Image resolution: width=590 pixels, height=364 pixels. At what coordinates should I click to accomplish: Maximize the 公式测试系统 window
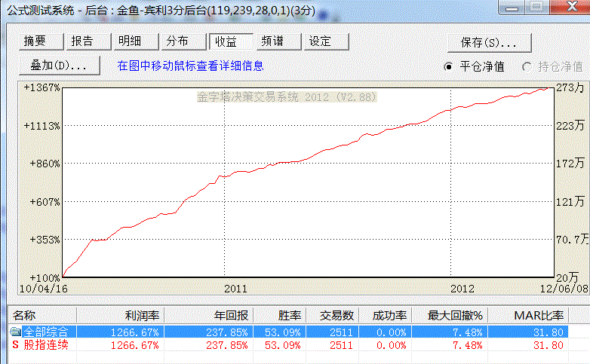coord(537,6)
